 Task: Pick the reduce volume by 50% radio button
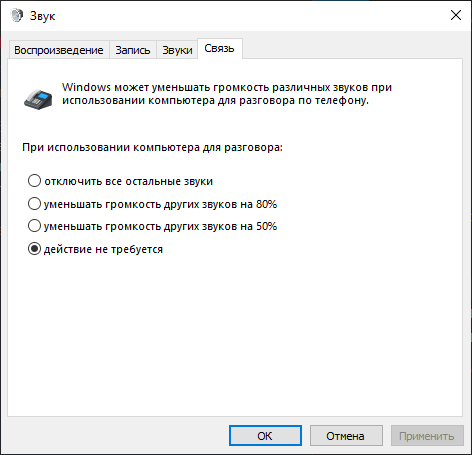[x=34, y=226]
